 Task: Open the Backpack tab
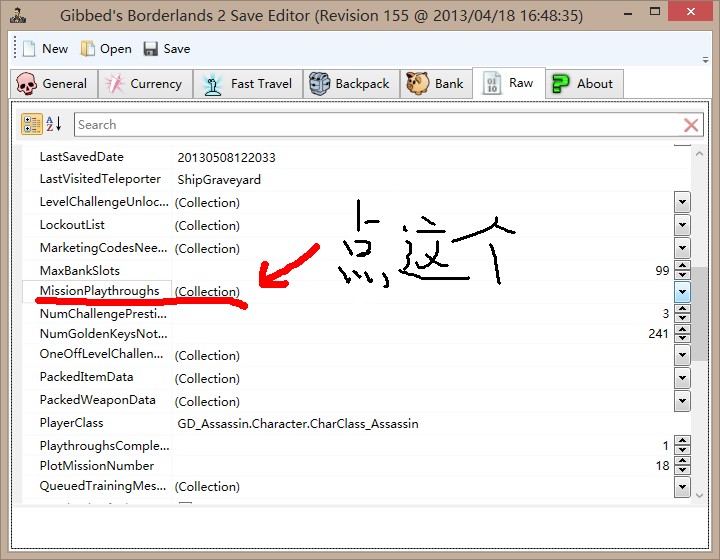351,84
